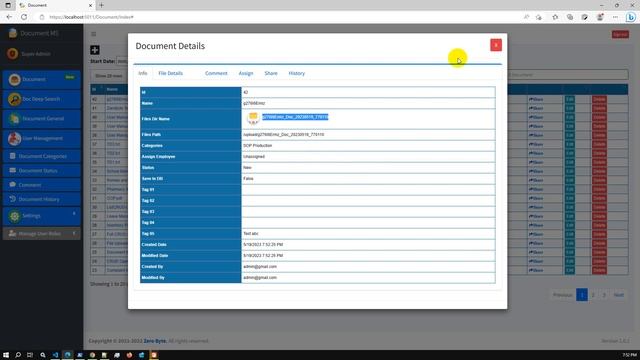Open Comment page in sidebar

click(42, 184)
